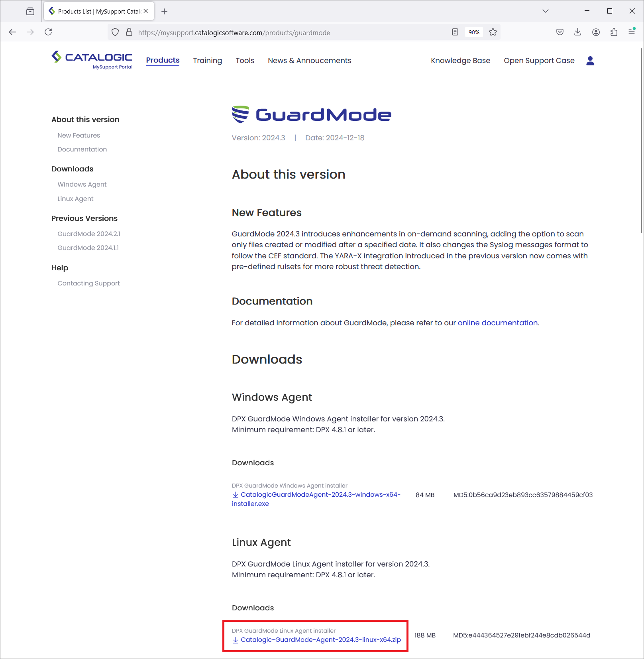
Task: Jump to Windows Agent section in sidebar
Action: tap(82, 184)
